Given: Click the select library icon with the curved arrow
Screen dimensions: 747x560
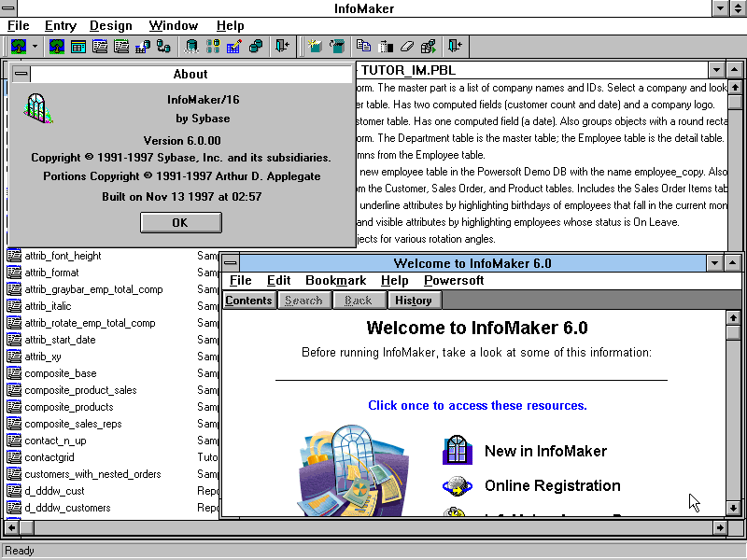Looking at the screenshot, I should click(x=336, y=46).
